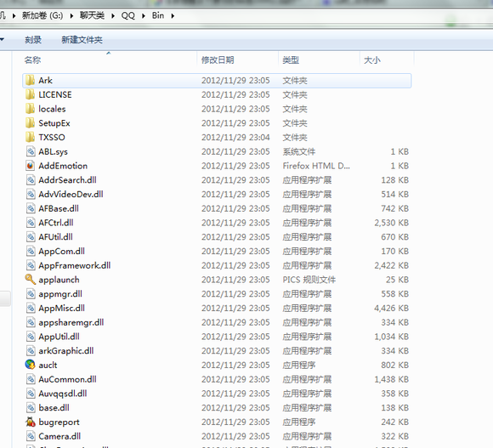Image resolution: width=493 pixels, height=448 pixels.
Task: Click the AFUtil.dll file icon
Action: pyautogui.click(x=31, y=236)
